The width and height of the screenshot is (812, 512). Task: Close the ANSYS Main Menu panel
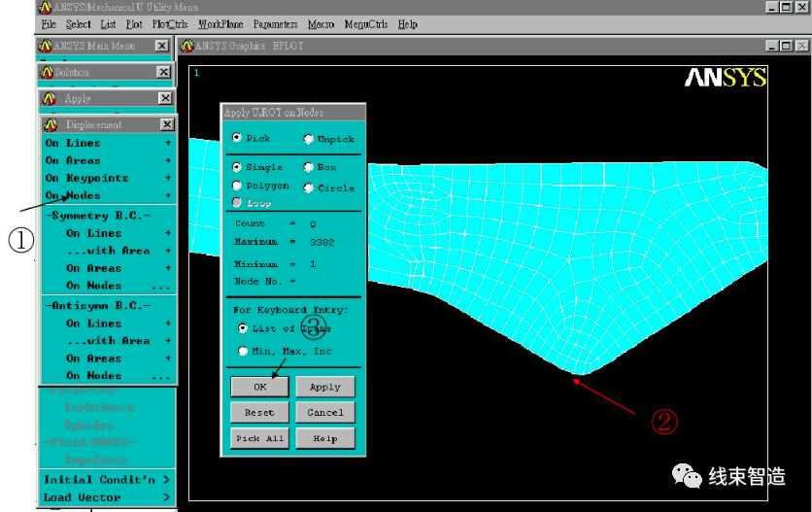[x=161, y=46]
